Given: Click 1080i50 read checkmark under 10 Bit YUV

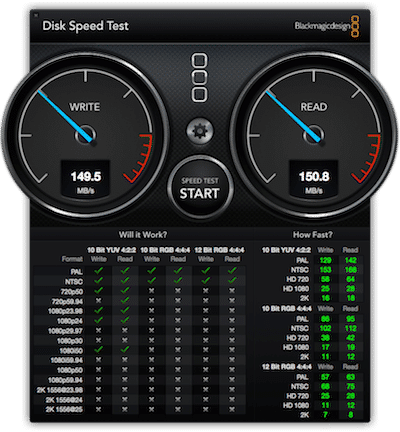Looking at the screenshot, I should pos(125,349).
